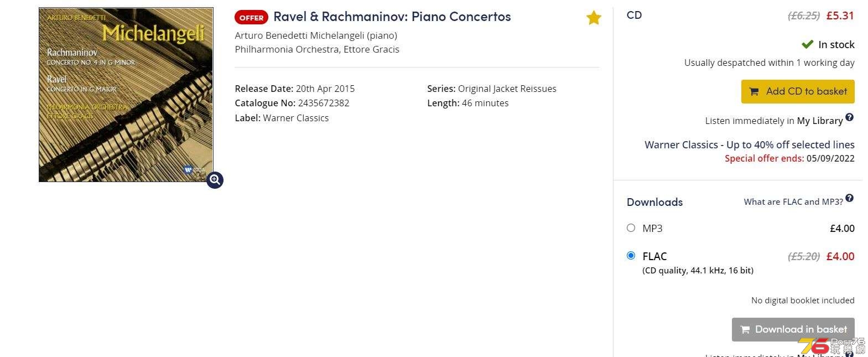This screenshot has width=868, height=357.
Task: Open the Warner Classics label link
Action: point(296,118)
